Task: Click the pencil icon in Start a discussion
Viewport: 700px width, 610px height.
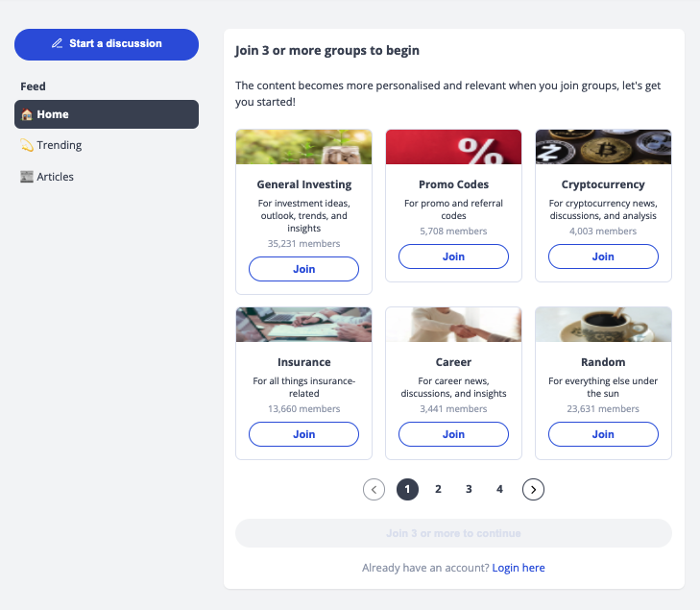Action: tap(57, 44)
